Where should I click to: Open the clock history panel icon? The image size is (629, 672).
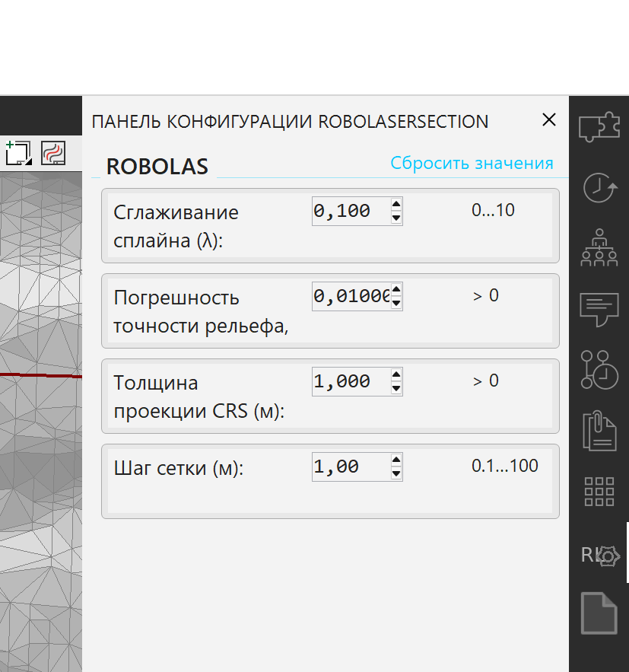(599, 187)
